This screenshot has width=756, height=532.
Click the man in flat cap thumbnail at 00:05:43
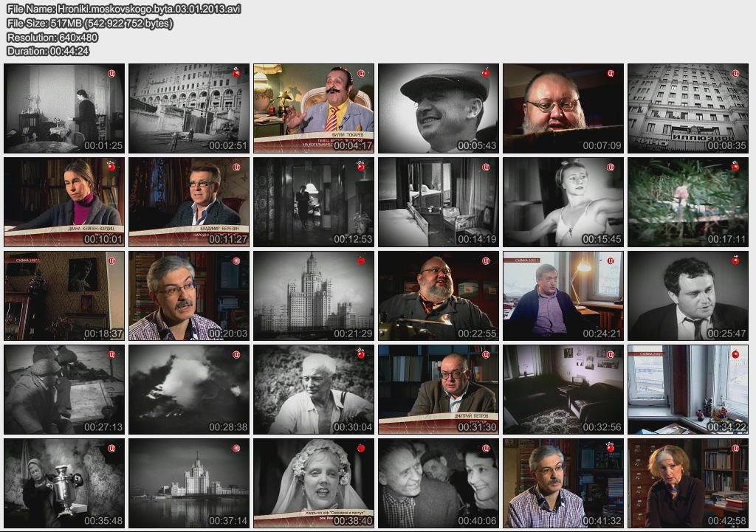tap(439, 108)
